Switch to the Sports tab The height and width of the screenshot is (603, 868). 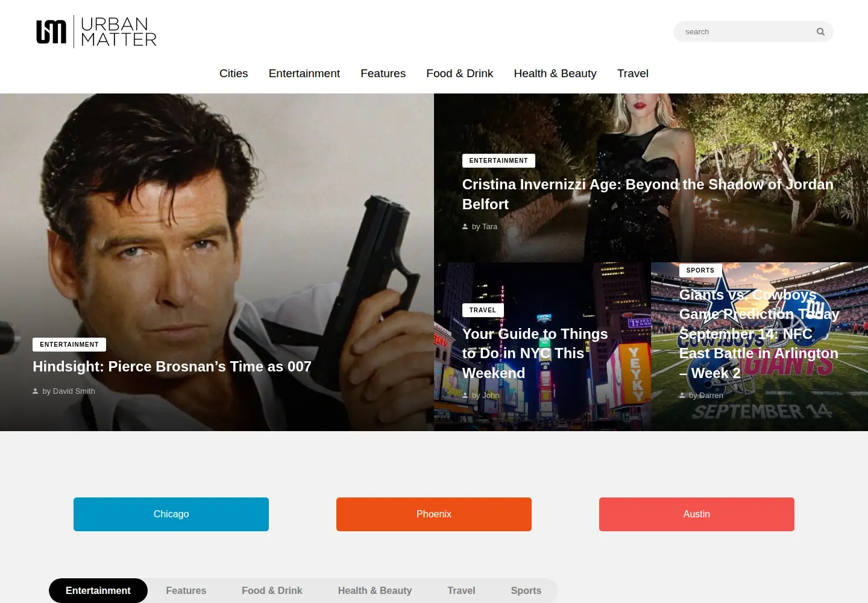tap(526, 591)
